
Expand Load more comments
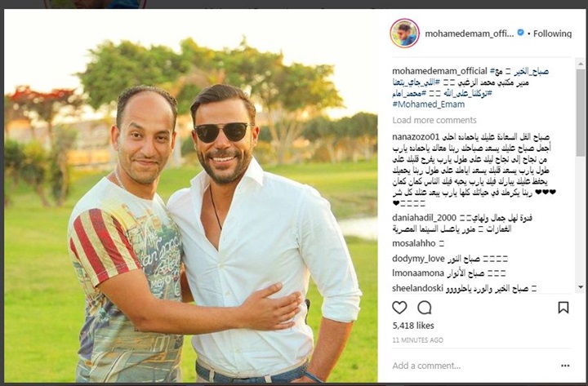point(434,120)
